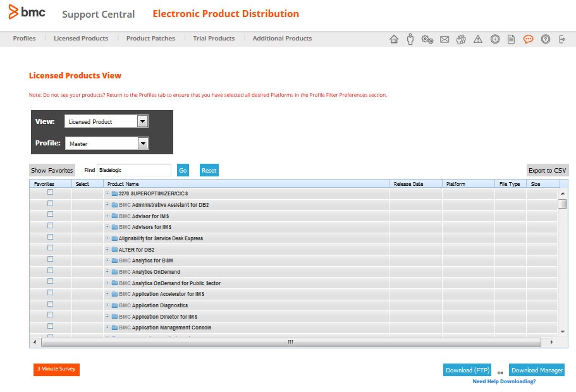The height and width of the screenshot is (392, 576).
Task: Click the logout exit icon
Action: pos(562,39)
